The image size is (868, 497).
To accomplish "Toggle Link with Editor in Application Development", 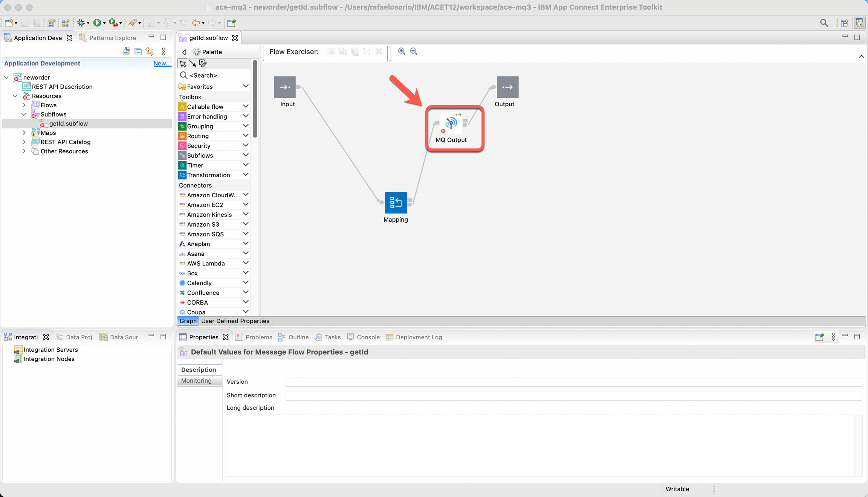I will [x=150, y=52].
